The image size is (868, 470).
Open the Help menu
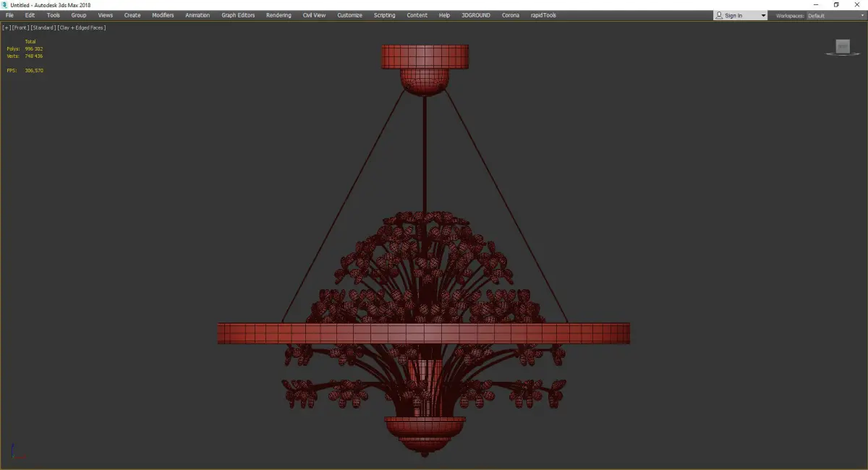[444, 15]
